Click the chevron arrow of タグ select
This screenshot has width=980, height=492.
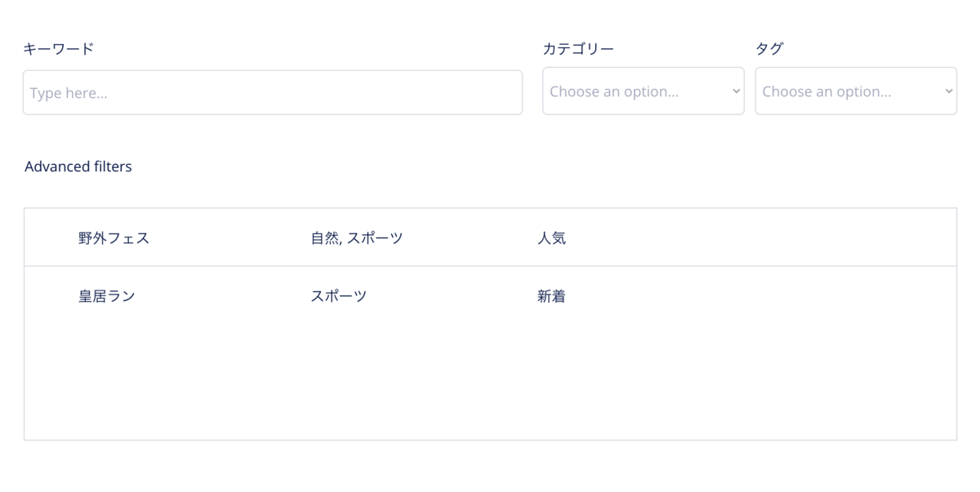coord(948,91)
